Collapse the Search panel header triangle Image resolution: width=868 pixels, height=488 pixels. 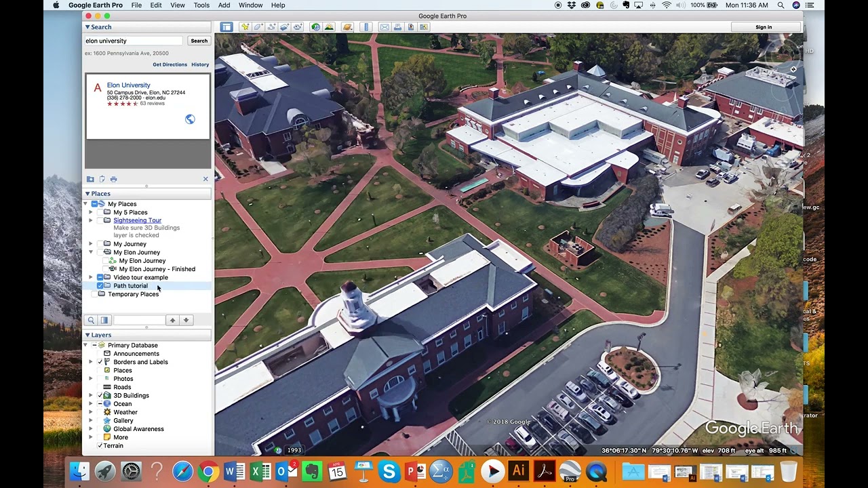click(87, 27)
